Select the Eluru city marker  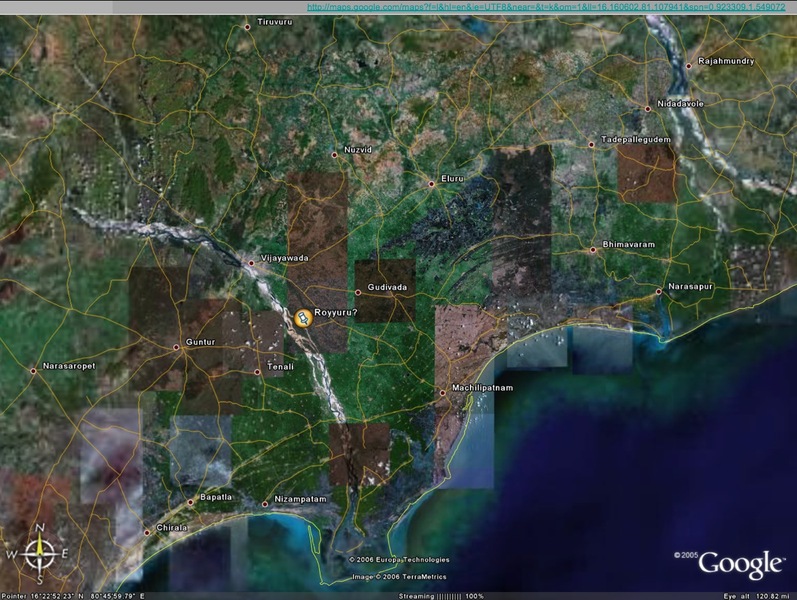point(431,184)
